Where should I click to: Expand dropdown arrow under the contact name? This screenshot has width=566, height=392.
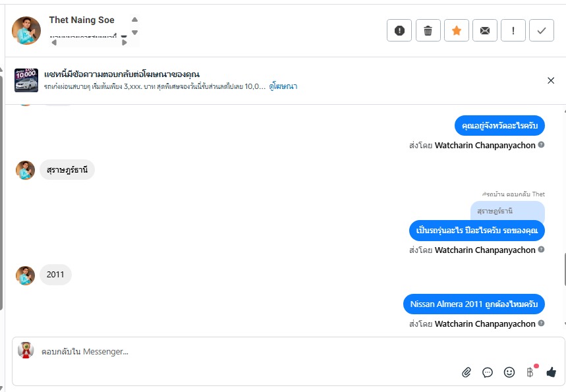124,36
